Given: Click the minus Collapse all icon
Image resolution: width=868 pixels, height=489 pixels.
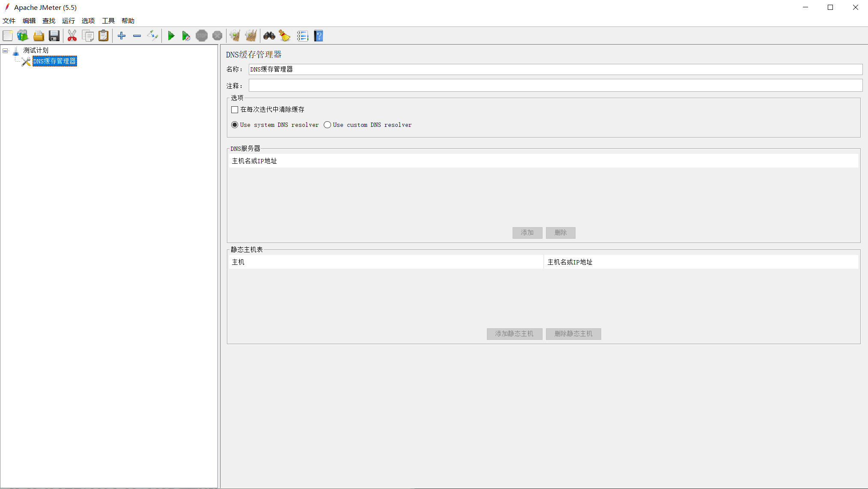Looking at the screenshot, I should click(x=137, y=36).
